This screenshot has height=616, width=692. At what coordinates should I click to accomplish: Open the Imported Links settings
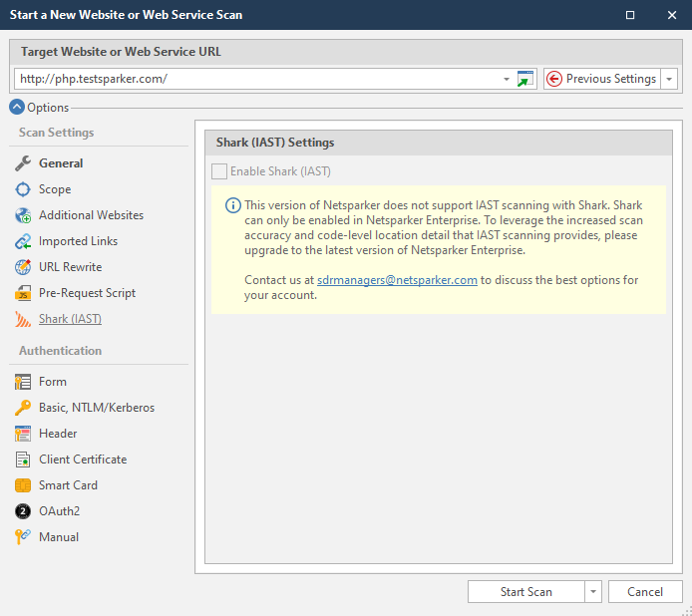point(78,241)
